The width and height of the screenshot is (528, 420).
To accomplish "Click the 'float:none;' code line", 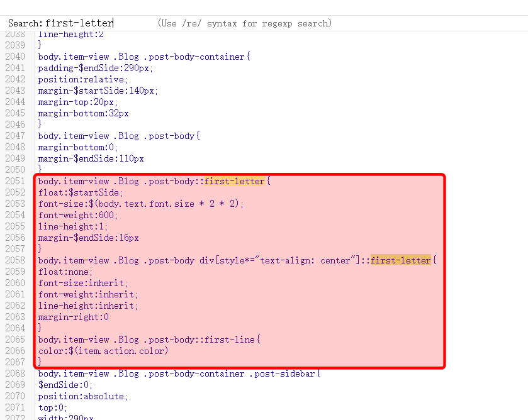I will tap(65, 272).
